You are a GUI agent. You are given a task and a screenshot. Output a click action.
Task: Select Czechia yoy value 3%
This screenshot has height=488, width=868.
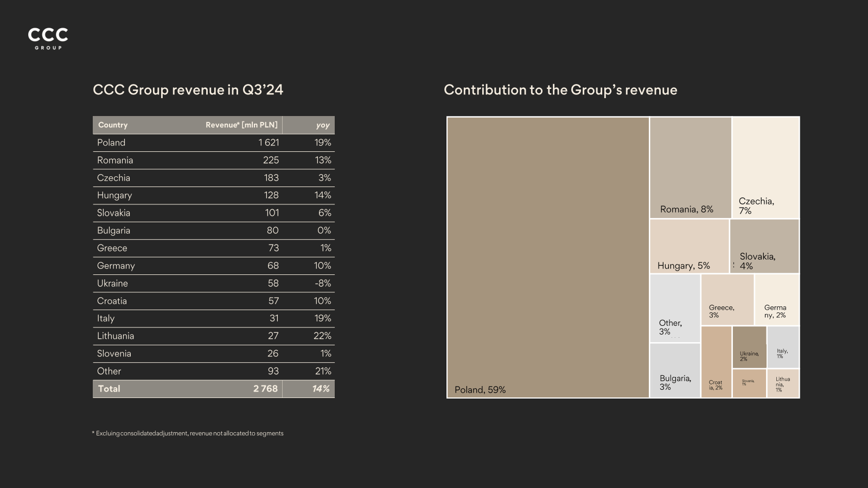pyautogui.click(x=324, y=178)
